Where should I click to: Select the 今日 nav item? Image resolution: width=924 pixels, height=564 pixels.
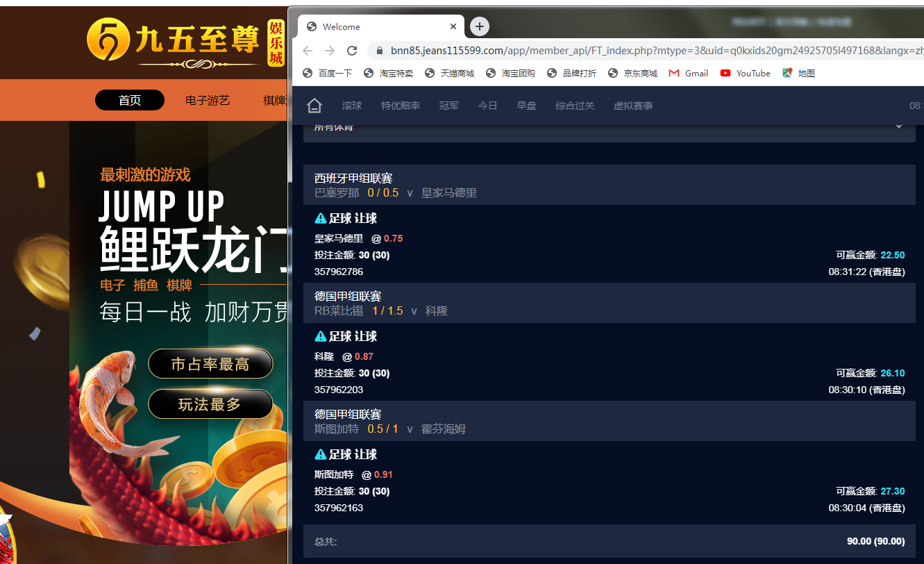[x=488, y=106]
